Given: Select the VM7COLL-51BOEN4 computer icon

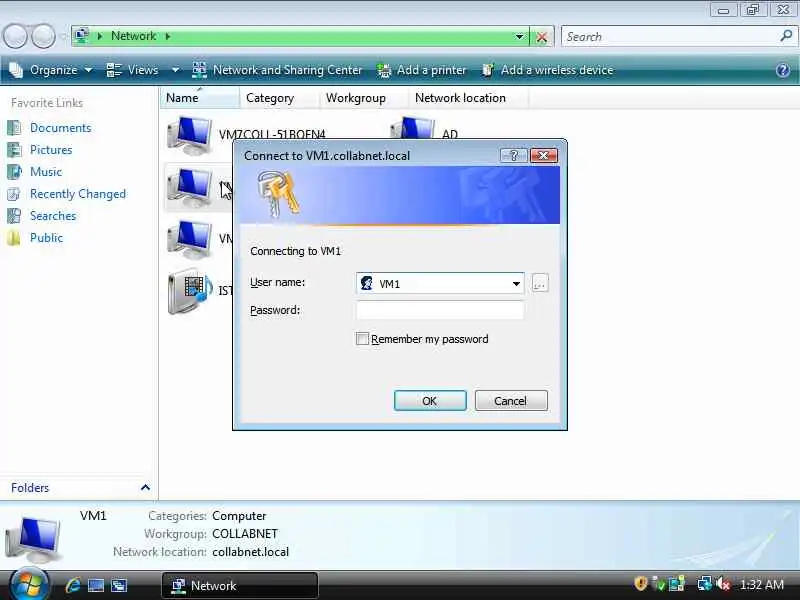Looking at the screenshot, I should point(189,135).
